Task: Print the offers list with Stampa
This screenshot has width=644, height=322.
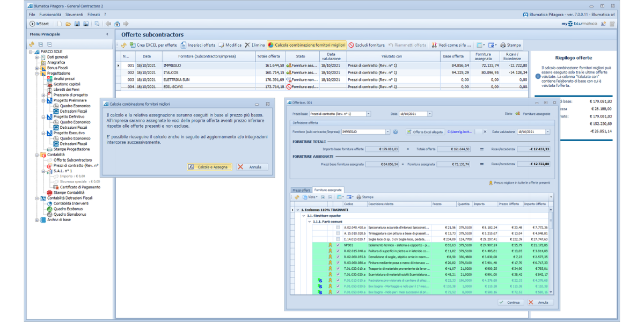Action: (510, 45)
